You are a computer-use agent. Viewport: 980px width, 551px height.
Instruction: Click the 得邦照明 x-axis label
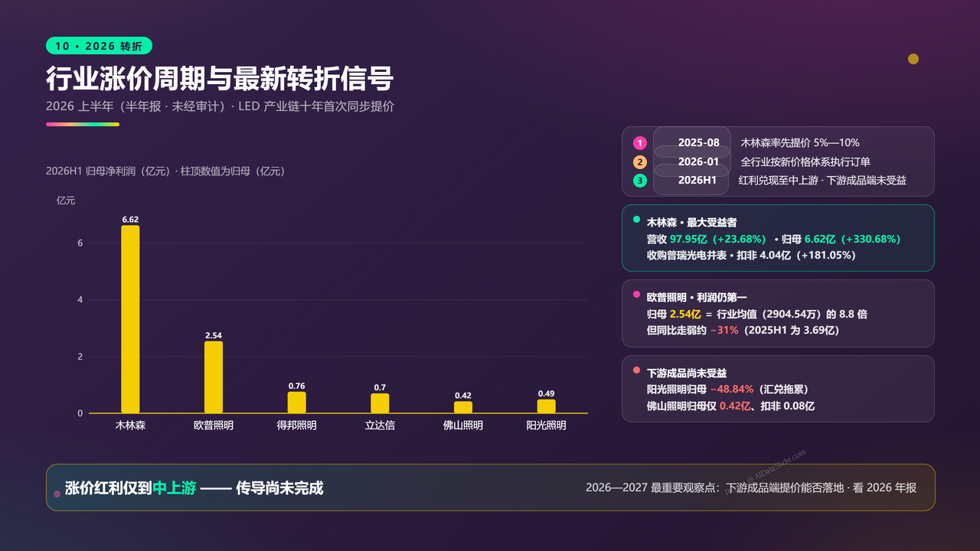(296, 425)
